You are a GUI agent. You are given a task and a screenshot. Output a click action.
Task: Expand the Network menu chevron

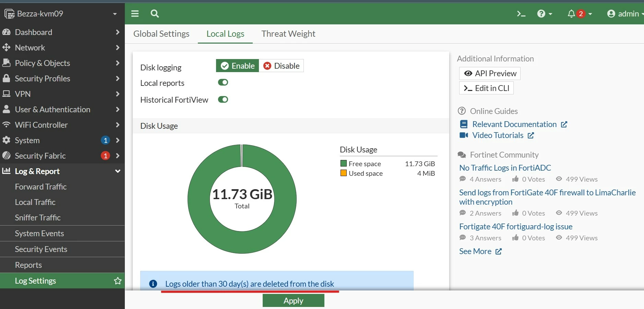coord(118,48)
